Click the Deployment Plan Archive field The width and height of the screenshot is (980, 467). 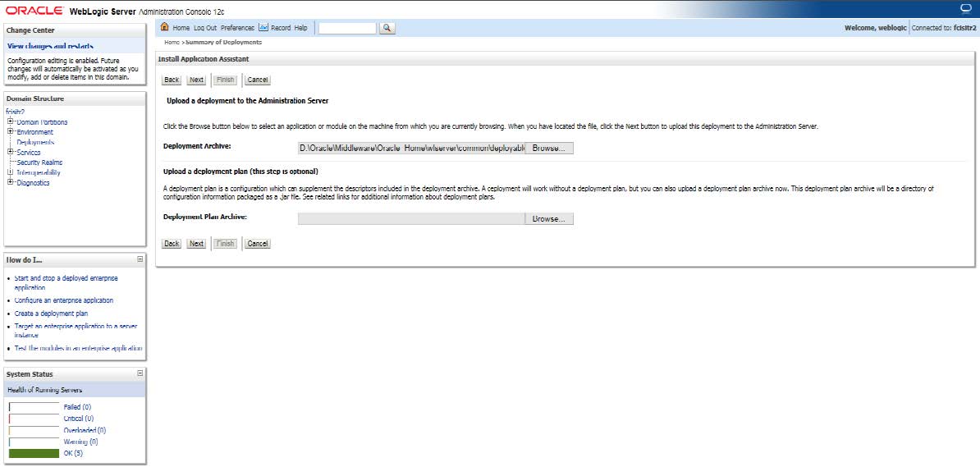(411, 219)
